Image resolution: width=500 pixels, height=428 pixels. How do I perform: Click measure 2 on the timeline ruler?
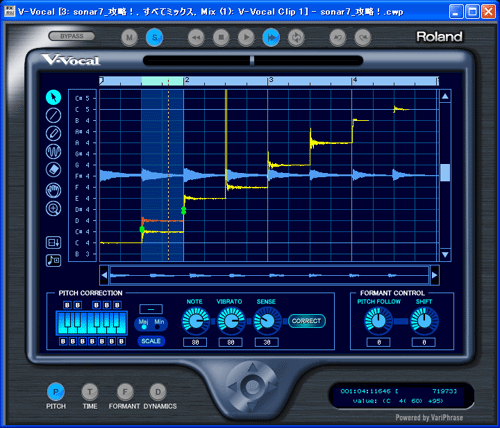pyautogui.click(x=187, y=80)
